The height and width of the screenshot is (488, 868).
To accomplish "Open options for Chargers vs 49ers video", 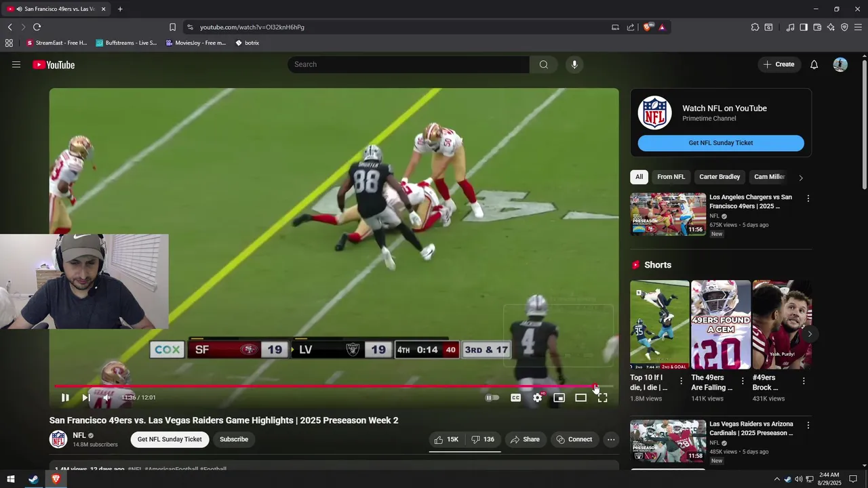I will pyautogui.click(x=808, y=199).
